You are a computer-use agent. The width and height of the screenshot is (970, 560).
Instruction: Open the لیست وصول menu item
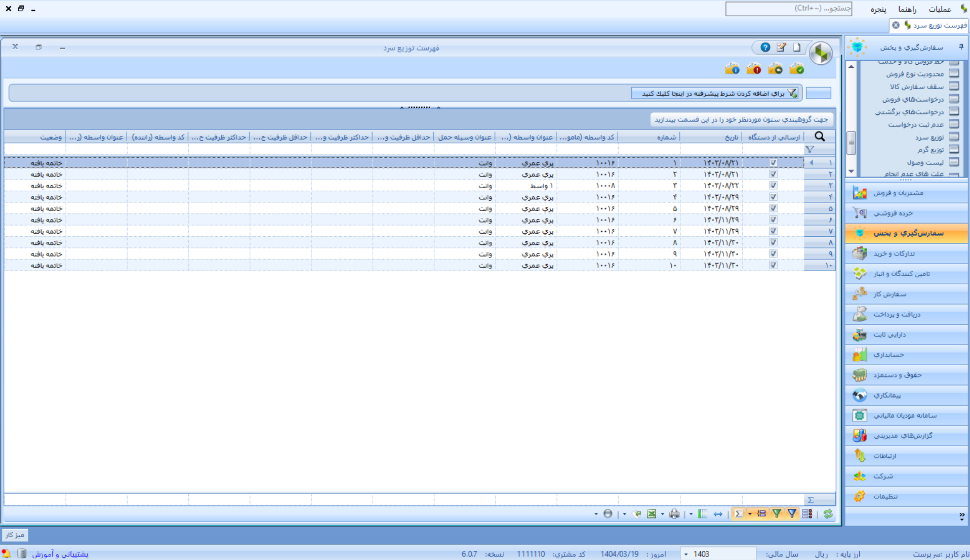925,162
